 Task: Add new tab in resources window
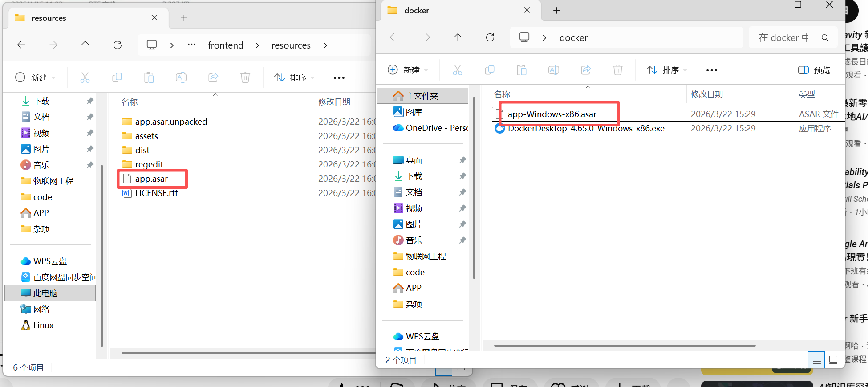(184, 18)
